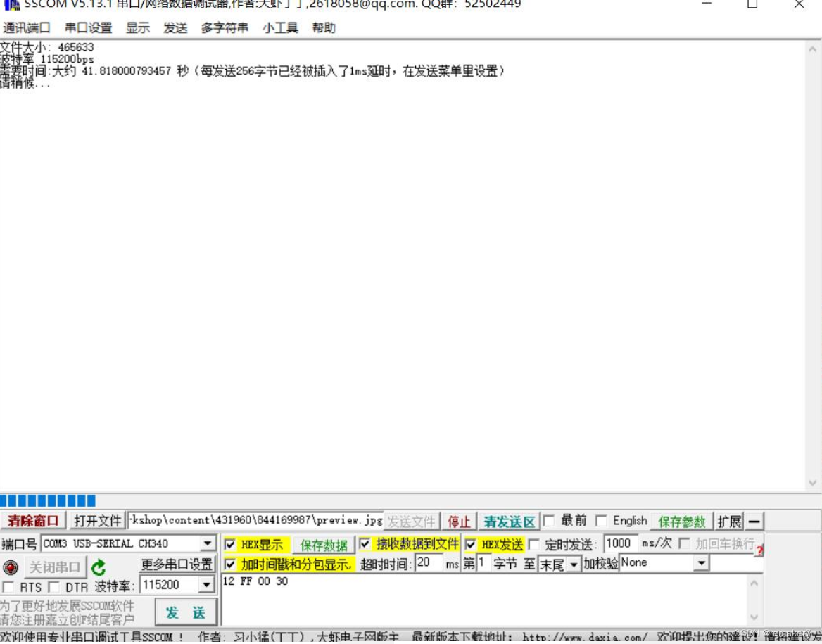Click the green refresh ports icon
Viewport: 822px width, 644px height.
[99, 567]
